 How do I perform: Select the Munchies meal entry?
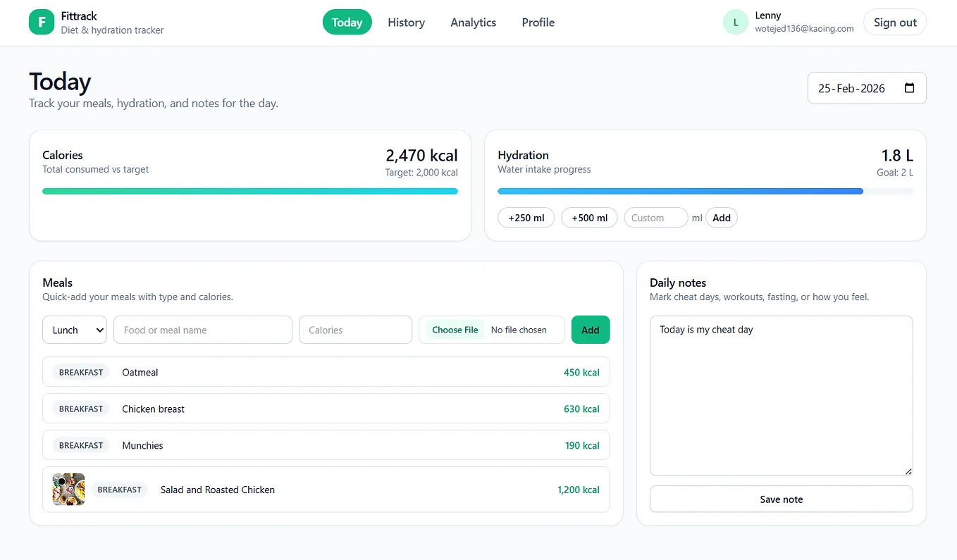[326, 445]
